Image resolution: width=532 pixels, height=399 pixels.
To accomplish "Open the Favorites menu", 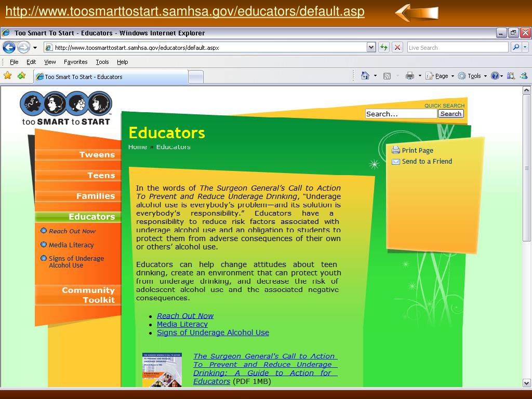I will (x=76, y=62).
